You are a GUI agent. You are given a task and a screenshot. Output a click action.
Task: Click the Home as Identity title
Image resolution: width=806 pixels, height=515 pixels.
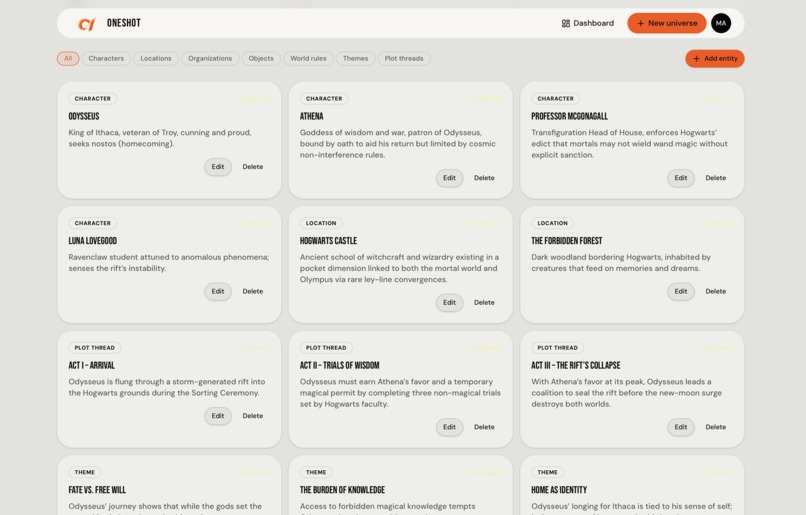point(559,490)
